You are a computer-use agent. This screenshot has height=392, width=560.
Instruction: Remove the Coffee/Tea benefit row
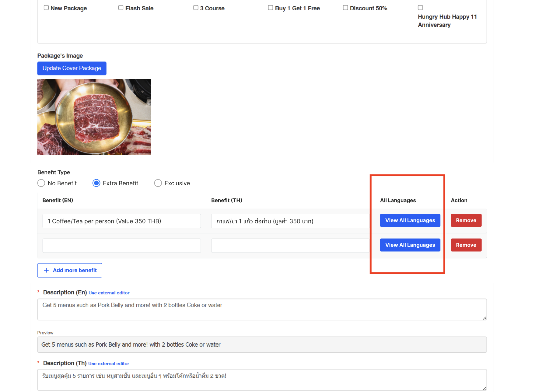pos(466,220)
